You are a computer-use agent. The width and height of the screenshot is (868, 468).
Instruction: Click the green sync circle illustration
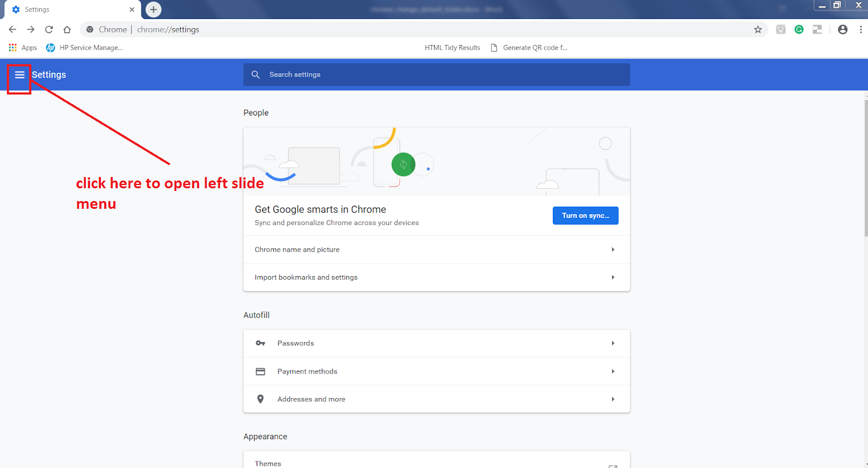click(403, 164)
